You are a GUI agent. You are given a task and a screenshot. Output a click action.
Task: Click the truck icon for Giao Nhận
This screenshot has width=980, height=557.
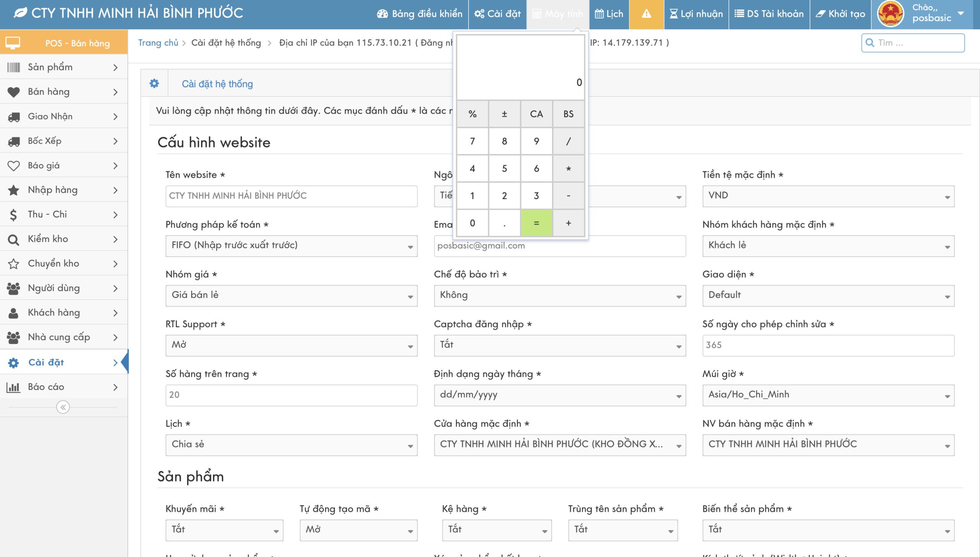pyautogui.click(x=14, y=116)
